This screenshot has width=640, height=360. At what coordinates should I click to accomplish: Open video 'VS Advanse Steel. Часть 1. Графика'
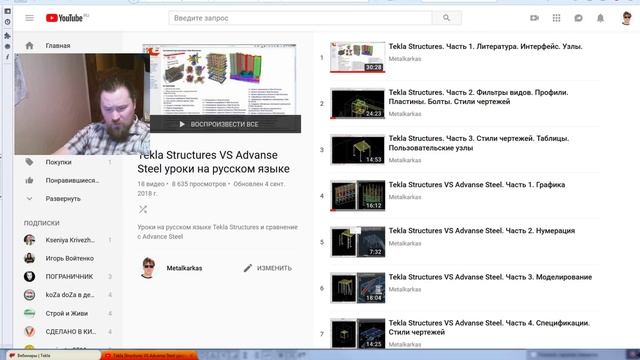477,185
